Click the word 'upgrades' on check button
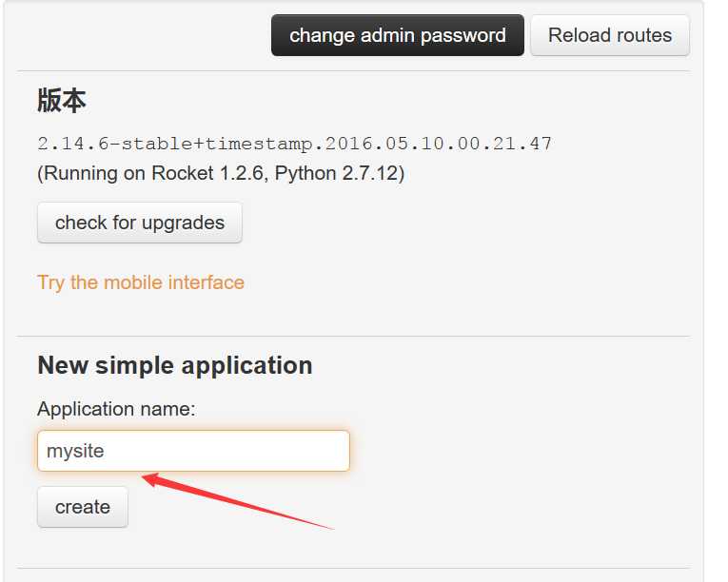Viewport: 728px width, 582px height. (183, 223)
